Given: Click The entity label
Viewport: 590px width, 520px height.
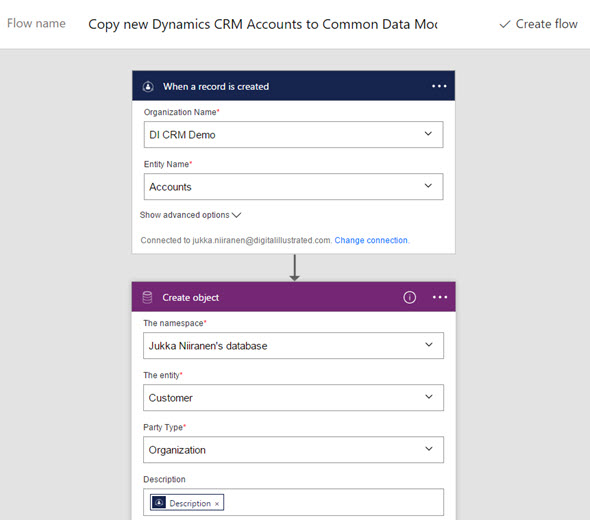Looking at the screenshot, I should pyautogui.click(x=163, y=375).
